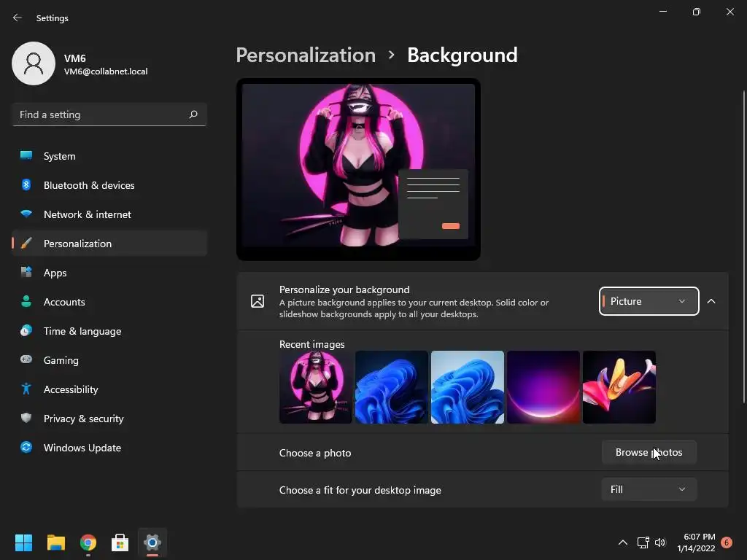Viewport: 747px width, 560px height.
Task: Launch Chrome from the taskbar
Action: (x=88, y=542)
